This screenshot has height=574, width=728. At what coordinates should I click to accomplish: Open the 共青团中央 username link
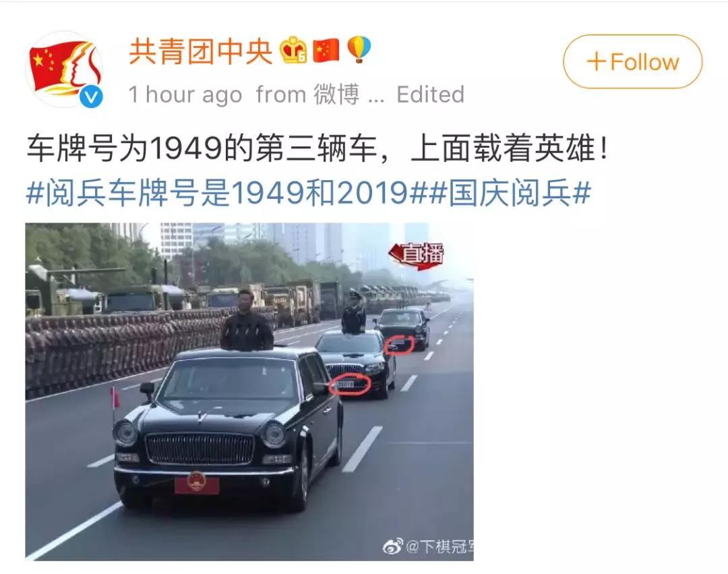pos(200,51)
